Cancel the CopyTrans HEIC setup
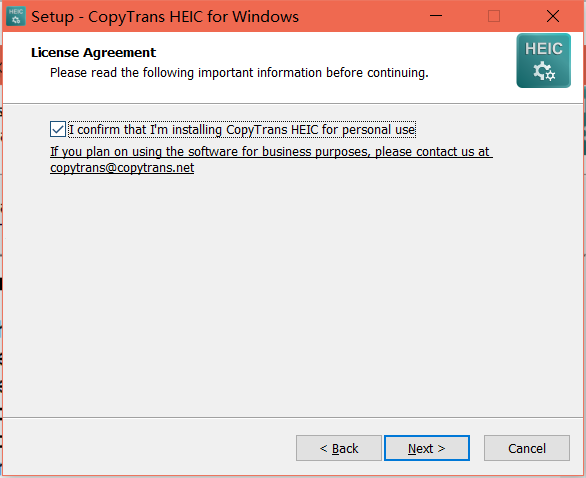 point(527,448)
